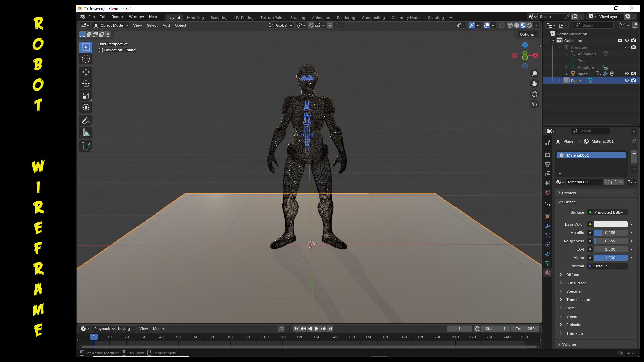Click the Keying button in timeline
This screenshot has width=644, height=362.
(x=126, y=329)
